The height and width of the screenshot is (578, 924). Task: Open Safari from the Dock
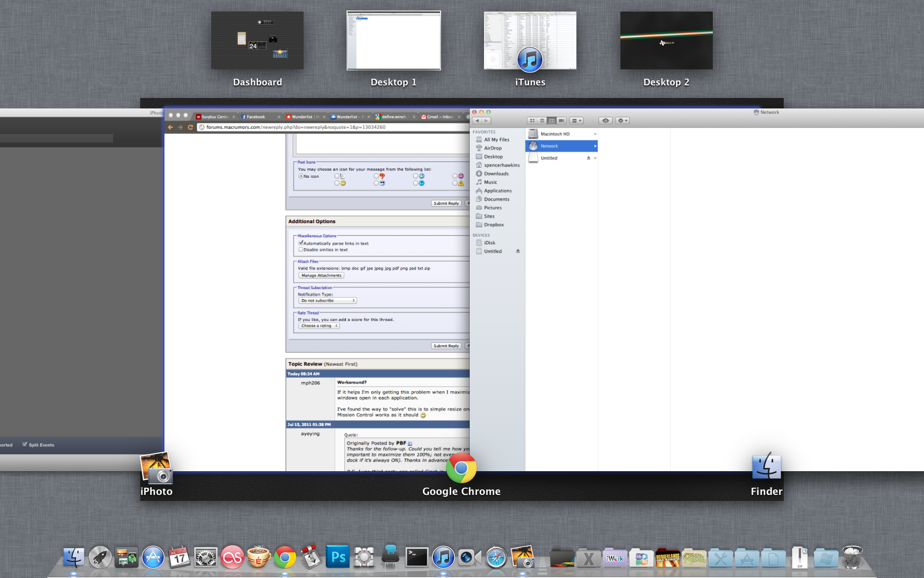(496, 558)
